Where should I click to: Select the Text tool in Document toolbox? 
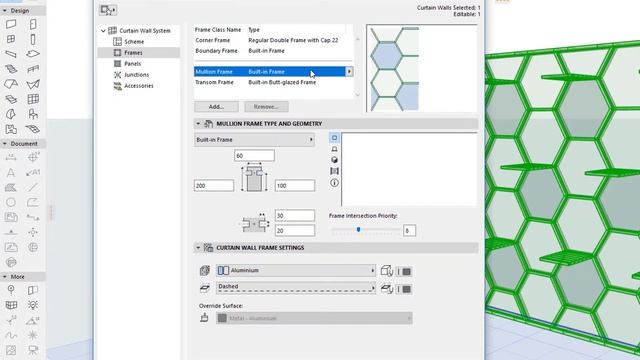point(11,173)
